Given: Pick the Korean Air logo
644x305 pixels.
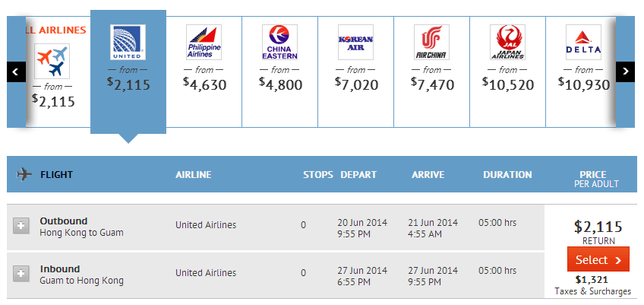Looking at the screenshot, I should (355, 42).
